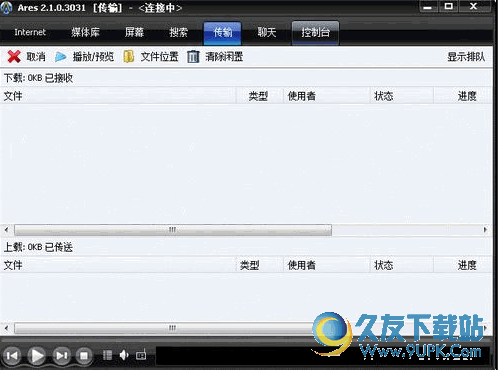Click the 下载: 0KB 已接收 status text
The height and width of the screenshot is (370, 498).
pos(38,78)
